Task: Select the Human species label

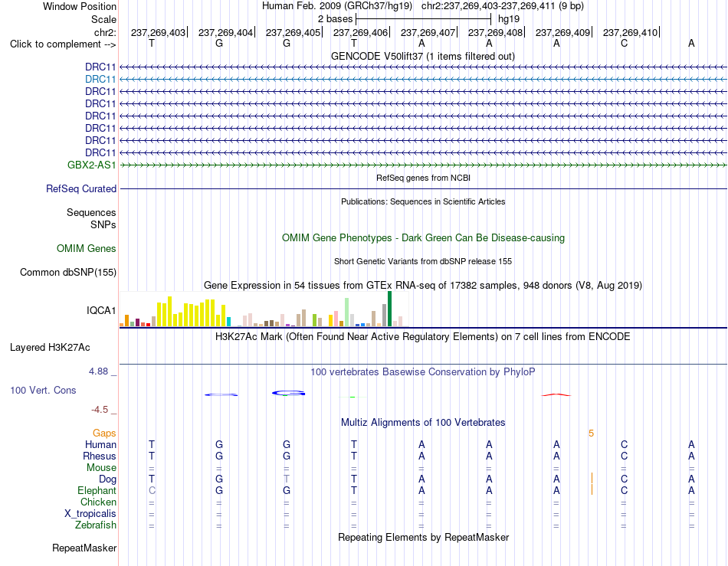Action: pos(100,444)
